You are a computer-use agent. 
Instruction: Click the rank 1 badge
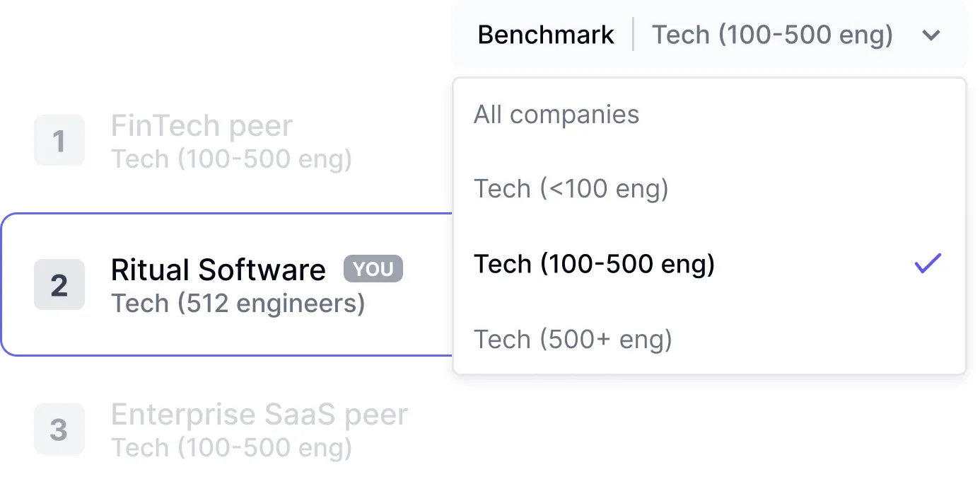coord(59,141)
